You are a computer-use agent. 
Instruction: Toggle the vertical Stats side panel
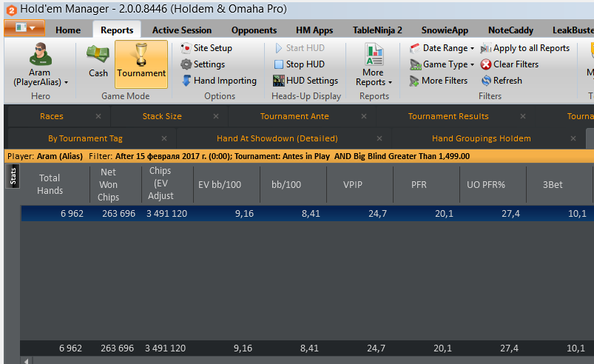point(13,177)
